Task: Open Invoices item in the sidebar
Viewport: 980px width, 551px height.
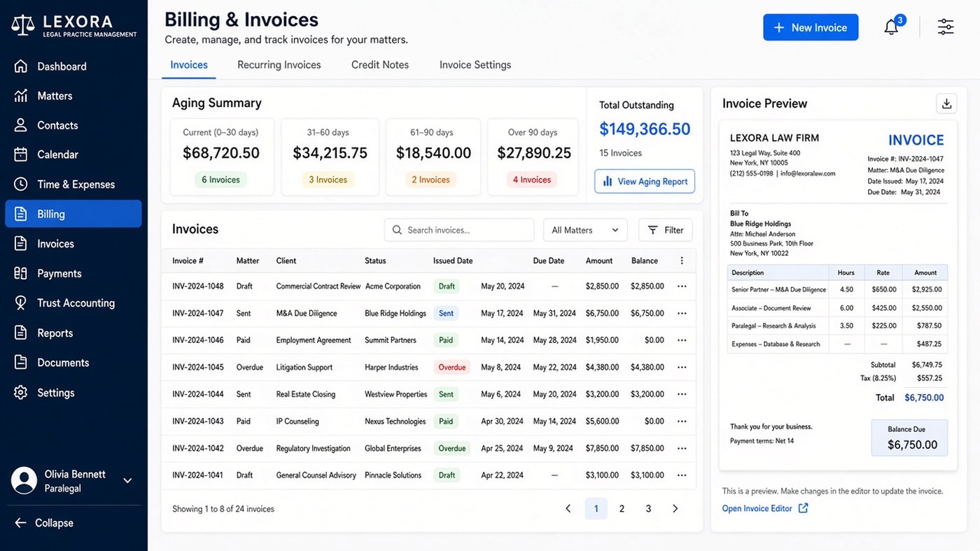Action: click(x=73, y=244)
